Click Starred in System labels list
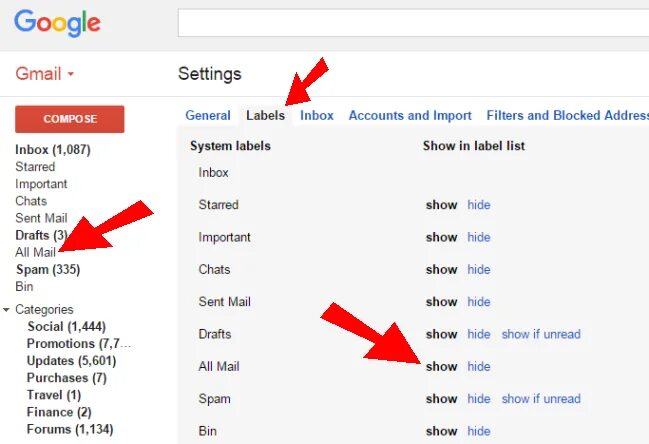 219,205
